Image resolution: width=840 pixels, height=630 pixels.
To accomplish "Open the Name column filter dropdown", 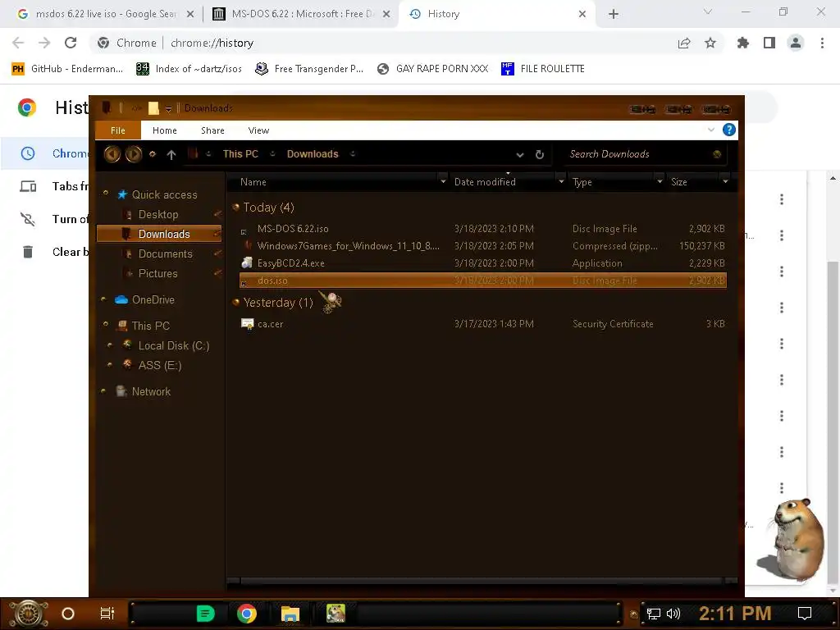I will [443, 182].
